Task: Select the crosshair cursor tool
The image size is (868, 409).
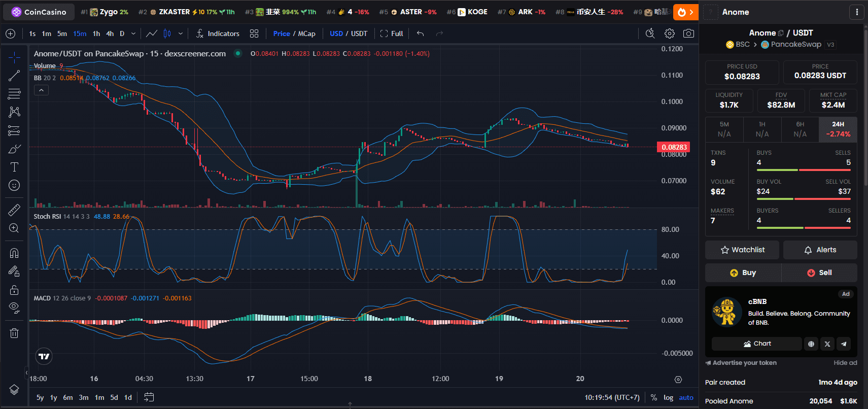Action: coord(14,57)
